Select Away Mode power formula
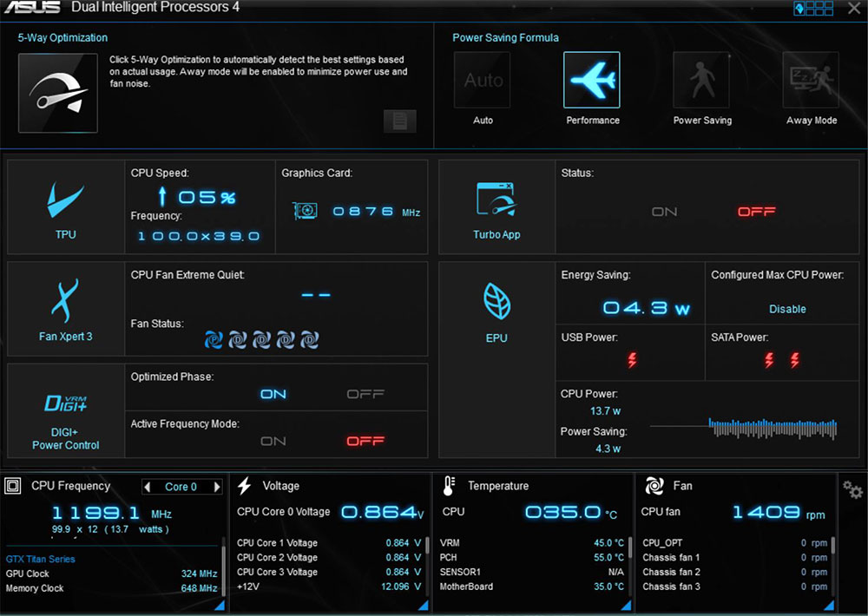 [x=811, y=81]
